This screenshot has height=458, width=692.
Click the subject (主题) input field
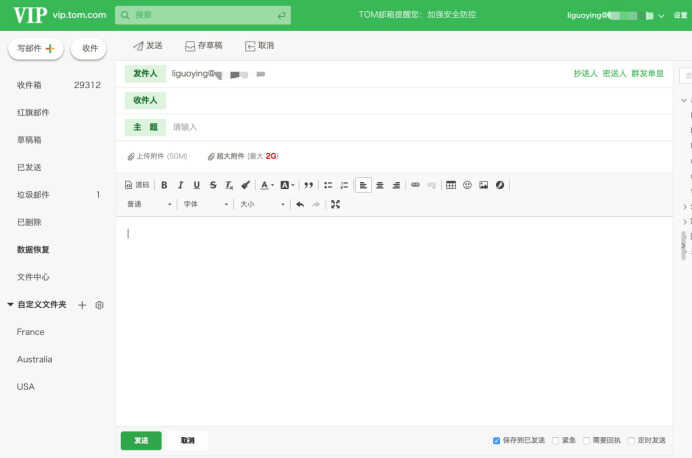coord(419,128)
